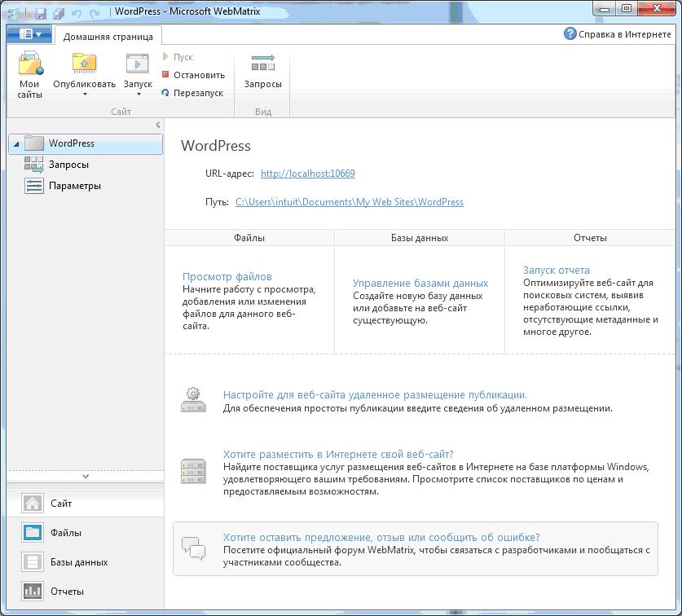Click the Файлы blue folder icon
Image resolution: width=682 pixels, height=616 pixels.
(33, 532)
